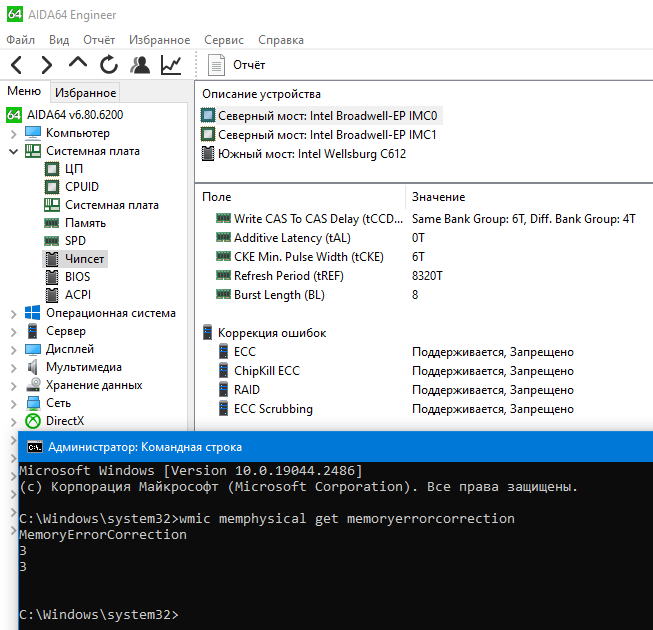Click the Сеть network icon

tap(33, 403)
